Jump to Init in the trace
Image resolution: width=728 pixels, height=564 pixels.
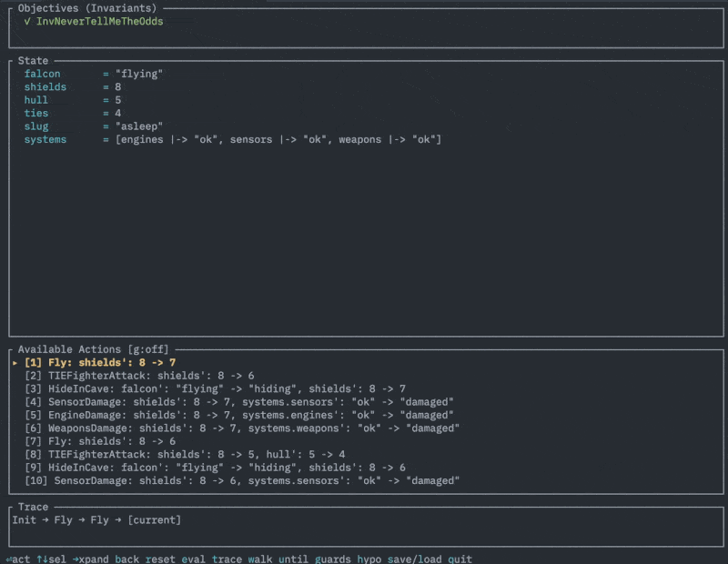24,519
